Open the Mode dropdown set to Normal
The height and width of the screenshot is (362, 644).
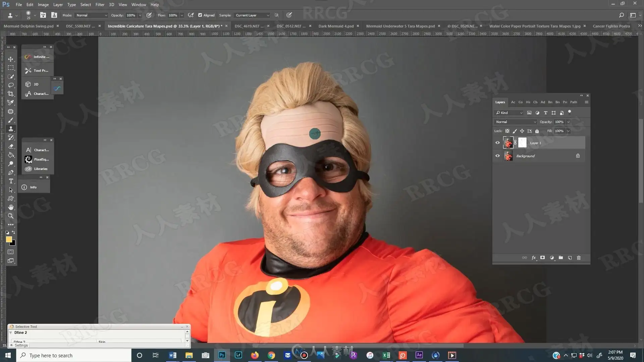(x=91, y=15)
